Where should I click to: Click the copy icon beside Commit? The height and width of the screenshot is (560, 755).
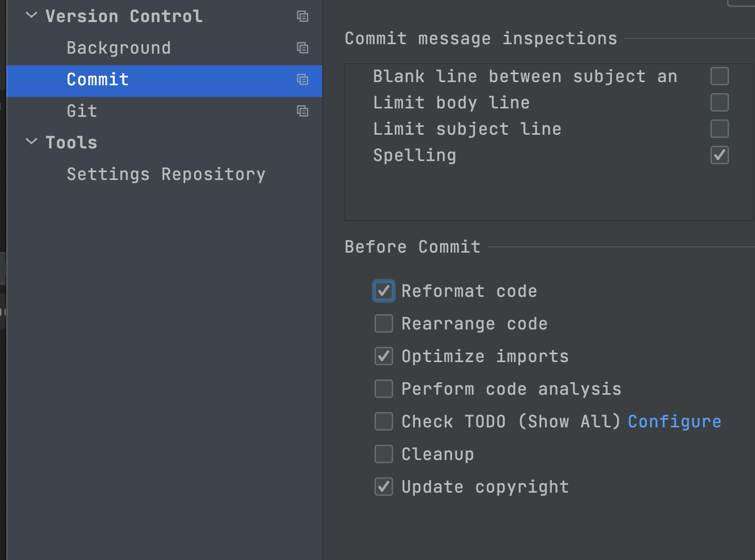[303, 80]
